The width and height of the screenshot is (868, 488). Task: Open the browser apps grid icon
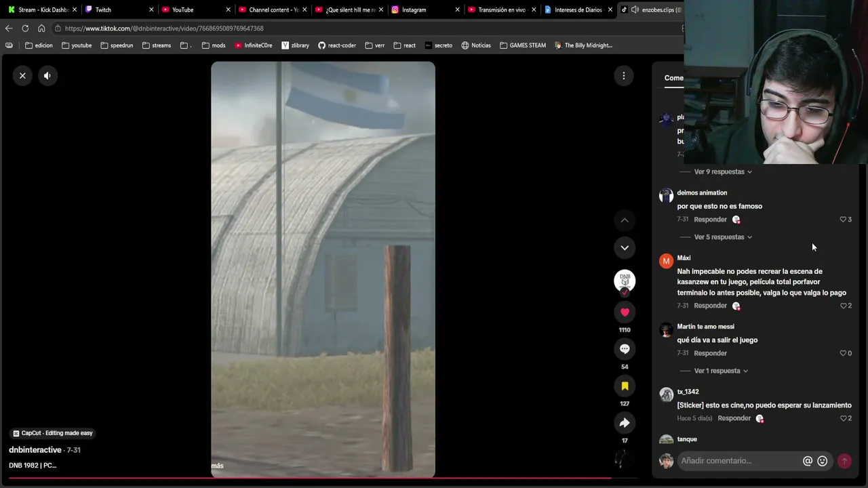coord(9,45)
